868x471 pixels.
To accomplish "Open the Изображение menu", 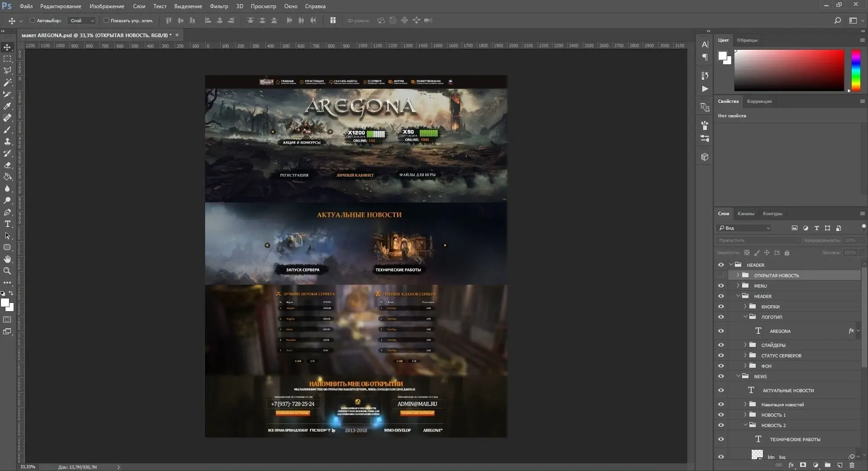I will pos(107,6).
